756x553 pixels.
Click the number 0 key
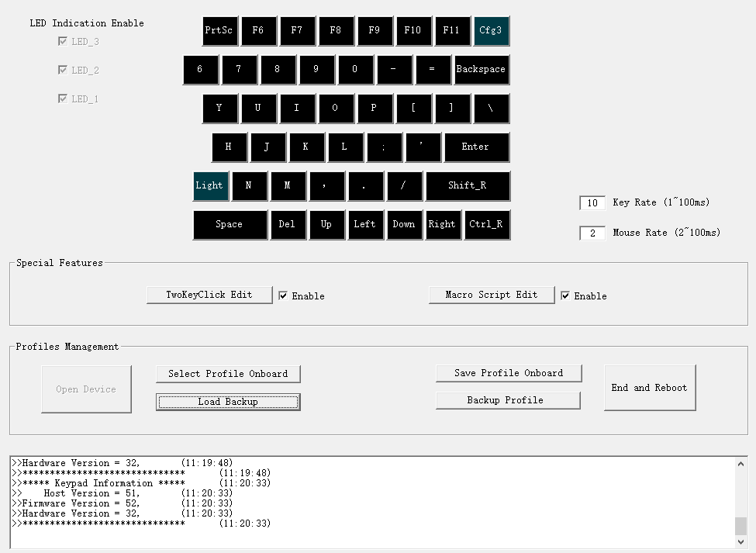tap(356, 70)
